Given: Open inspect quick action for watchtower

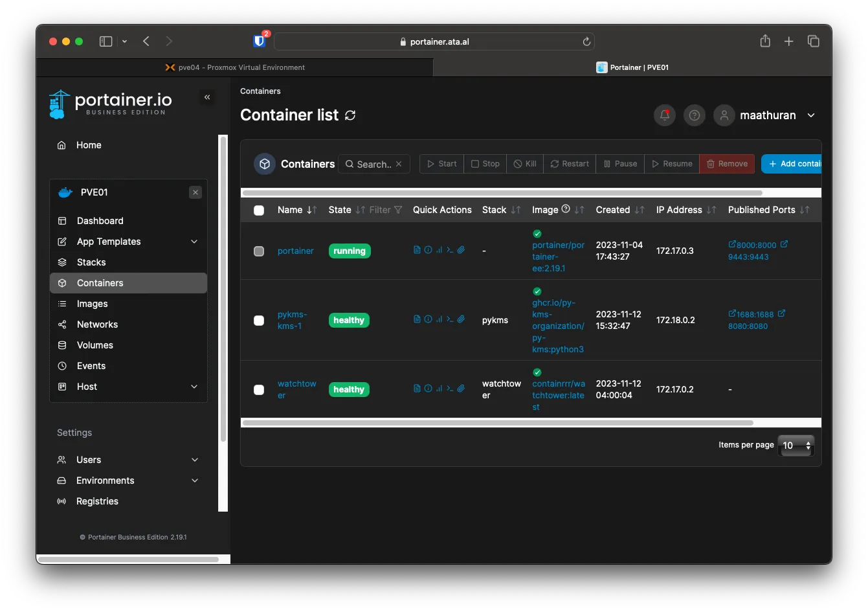Looking at the screenshot, I should pos(428,389).
